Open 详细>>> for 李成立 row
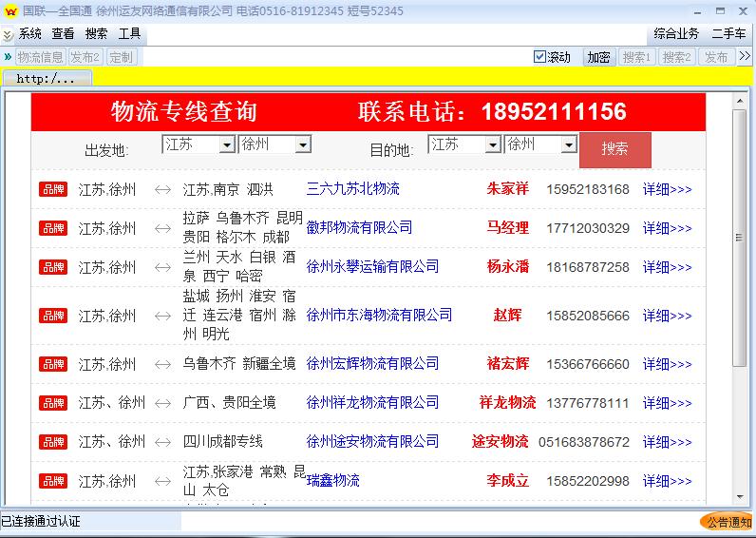This screenshot has height=538, width=756. (668, 481)
